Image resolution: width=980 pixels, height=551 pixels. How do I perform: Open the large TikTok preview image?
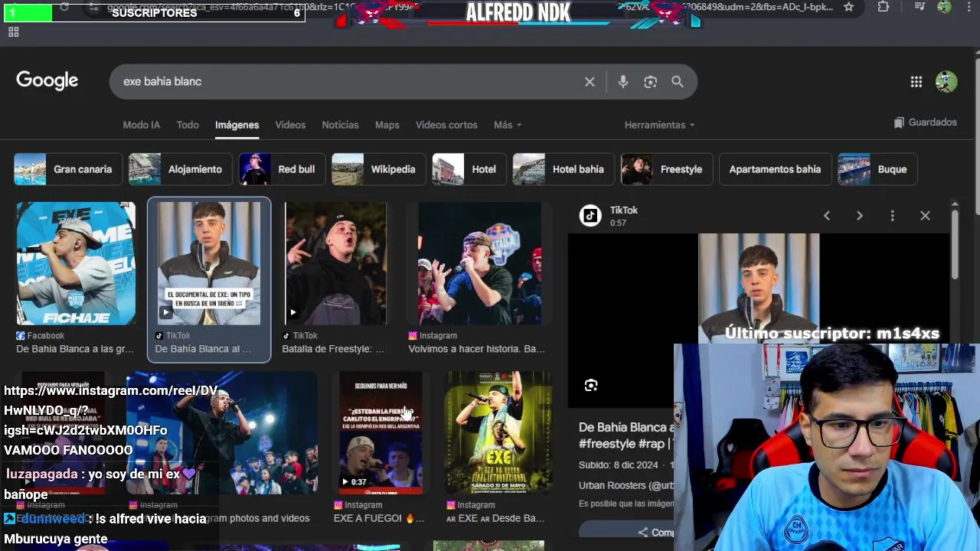coord(759,288)
